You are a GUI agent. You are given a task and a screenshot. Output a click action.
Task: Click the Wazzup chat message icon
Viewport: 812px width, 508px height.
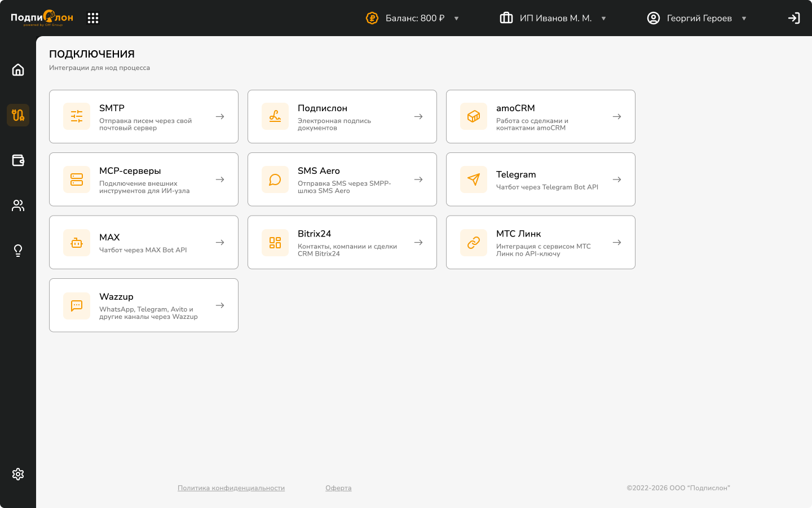click(77, 305)
